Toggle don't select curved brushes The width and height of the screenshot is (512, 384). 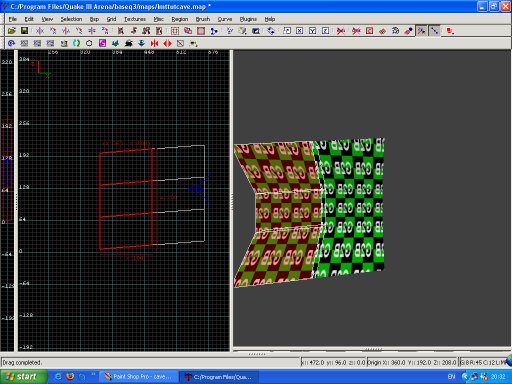click(356, 31)
